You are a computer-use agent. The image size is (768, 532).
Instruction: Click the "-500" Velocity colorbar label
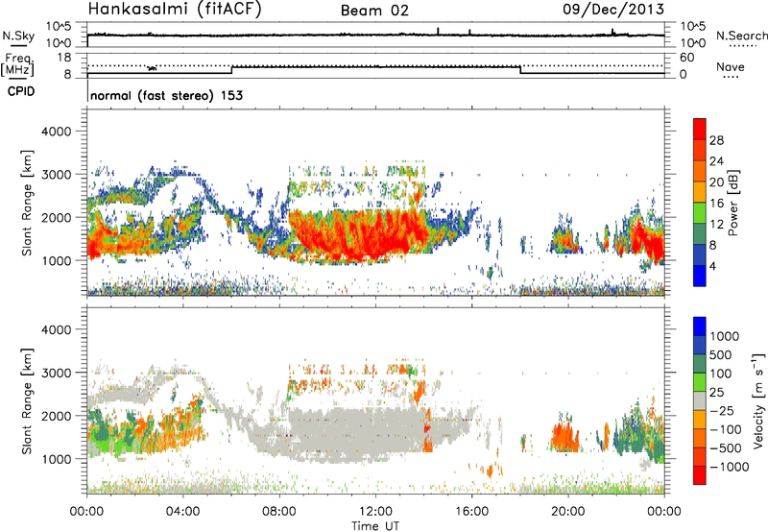(x=726, y=447)
